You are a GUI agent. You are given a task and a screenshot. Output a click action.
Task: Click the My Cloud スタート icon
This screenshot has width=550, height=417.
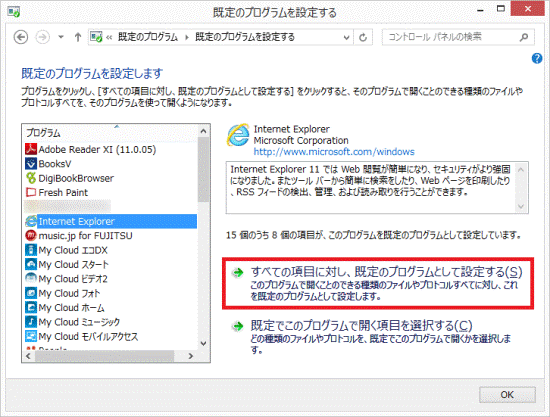click(31, 264)
